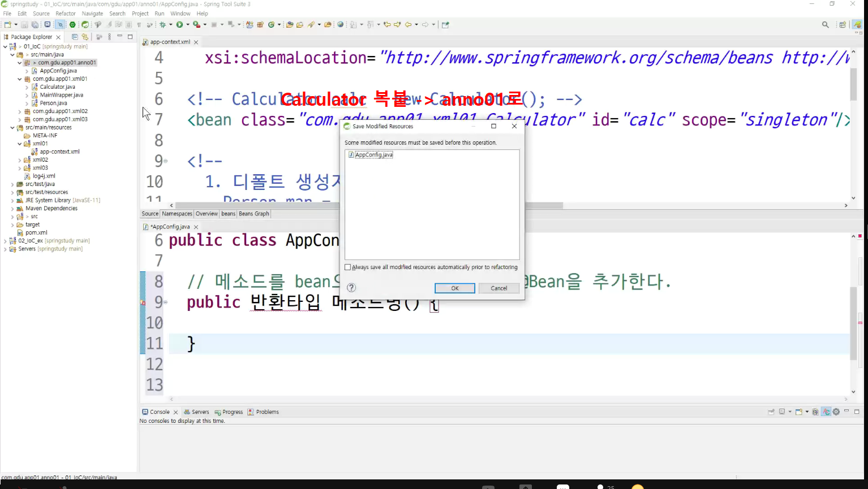Click the green Run button in toolbar

click(x=179, y=25)
